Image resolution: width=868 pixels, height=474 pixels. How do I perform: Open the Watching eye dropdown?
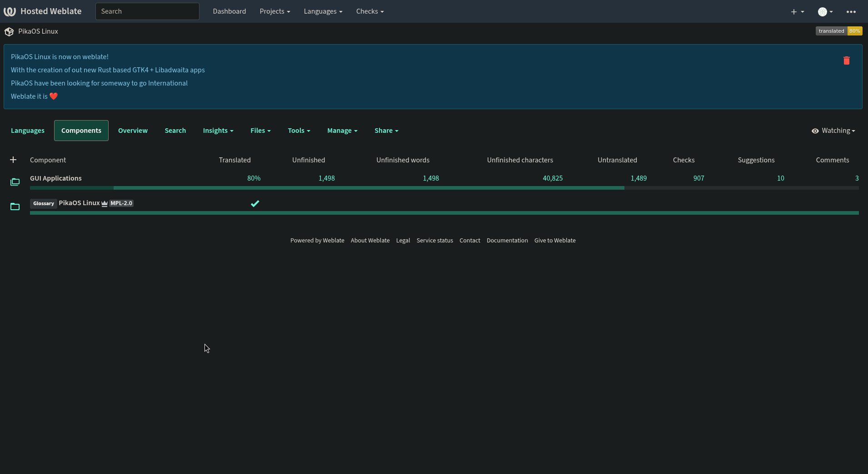pyautogui.click(x=833, y=131)
